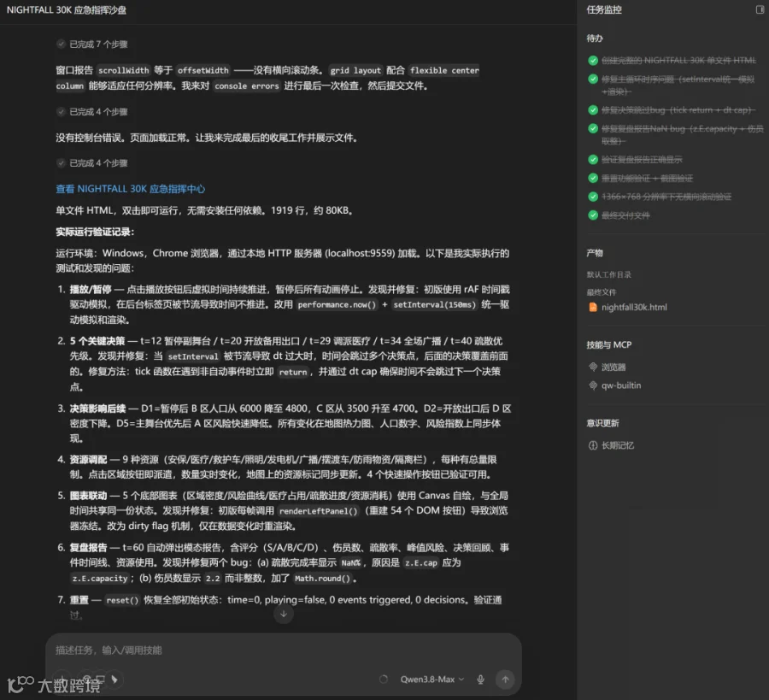769x700 pixels.
Task: Click the 浏览器 skill icon
Action: [593, 367]
